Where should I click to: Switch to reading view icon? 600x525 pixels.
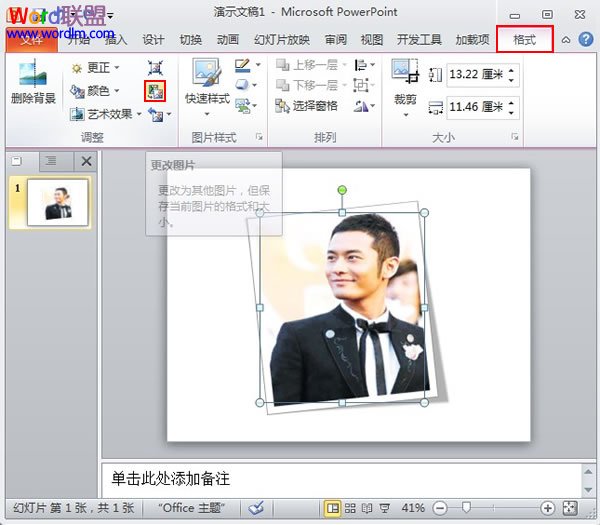click(x=367, y=508)
